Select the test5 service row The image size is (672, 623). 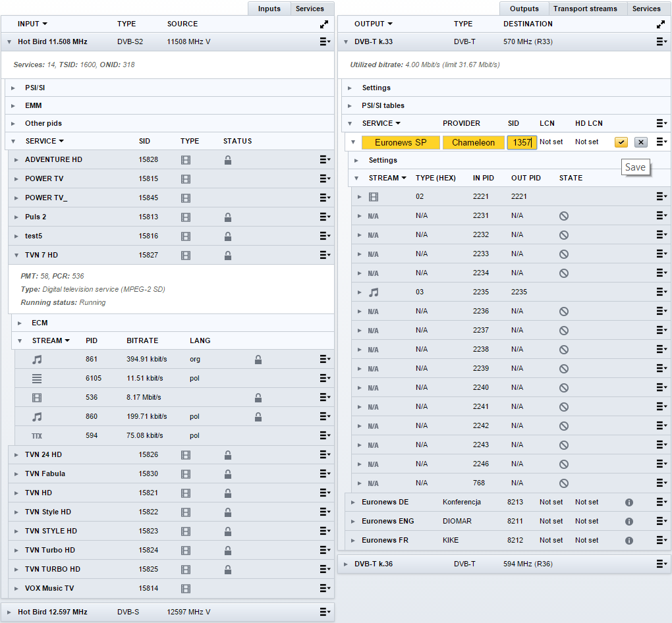[x=171, y=236]
